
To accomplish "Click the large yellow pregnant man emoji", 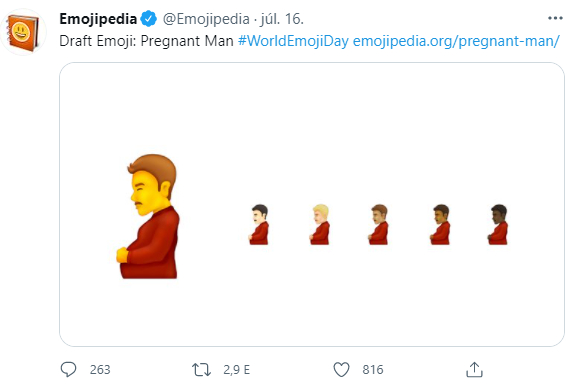I will (x=148, y=217).
